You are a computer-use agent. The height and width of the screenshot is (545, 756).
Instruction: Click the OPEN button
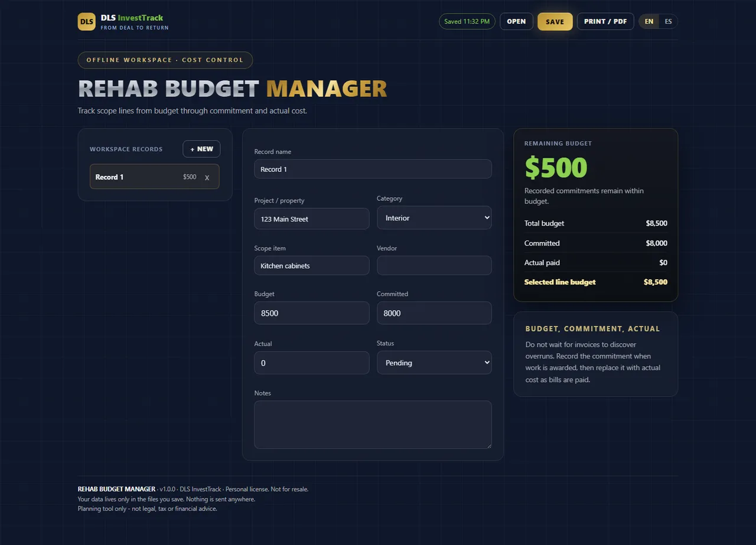point(516,21)
